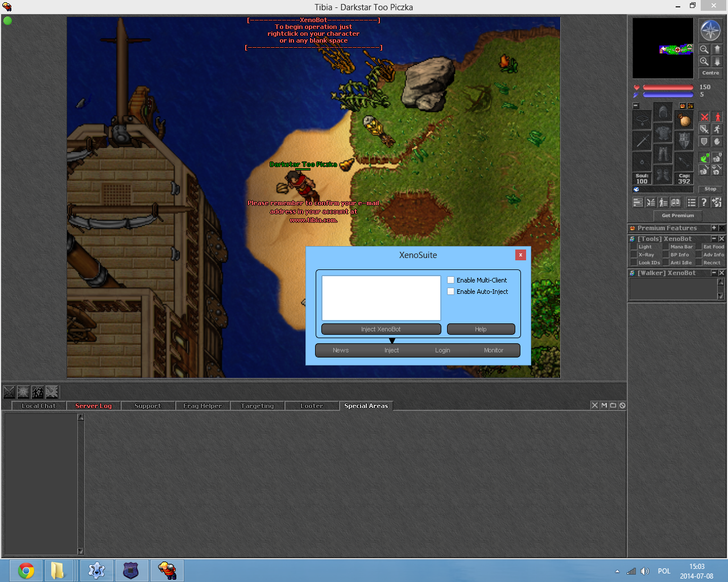The width and height of the screenshot is (728, 582).
Task: Enable the BP Info checkbox
Action: 666,255
